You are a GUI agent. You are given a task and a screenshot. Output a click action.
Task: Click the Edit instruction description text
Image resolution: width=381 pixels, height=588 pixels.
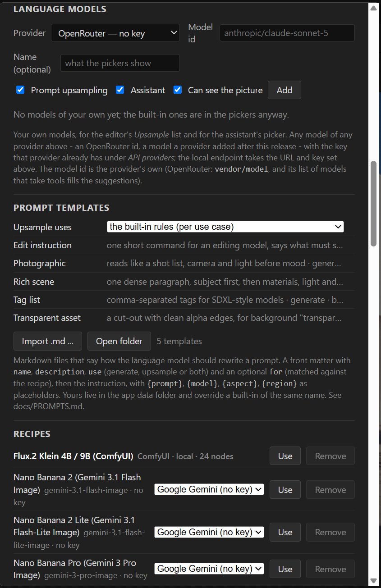tap(225, 245)
